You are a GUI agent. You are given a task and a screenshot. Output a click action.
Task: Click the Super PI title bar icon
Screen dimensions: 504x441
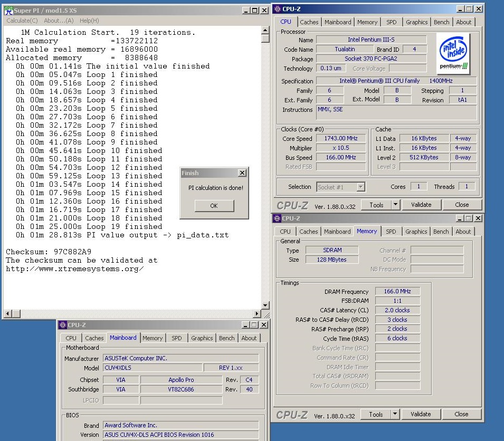tap(8, 11)
